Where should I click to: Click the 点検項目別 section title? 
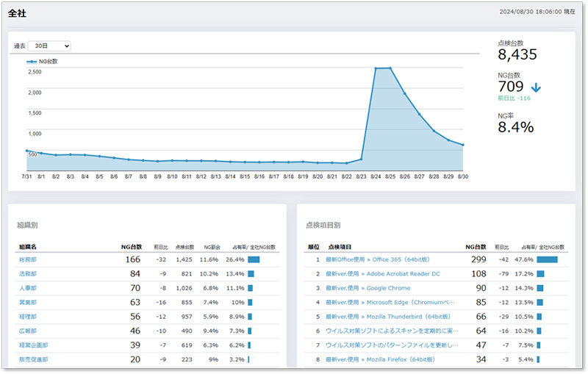point(323,226)
